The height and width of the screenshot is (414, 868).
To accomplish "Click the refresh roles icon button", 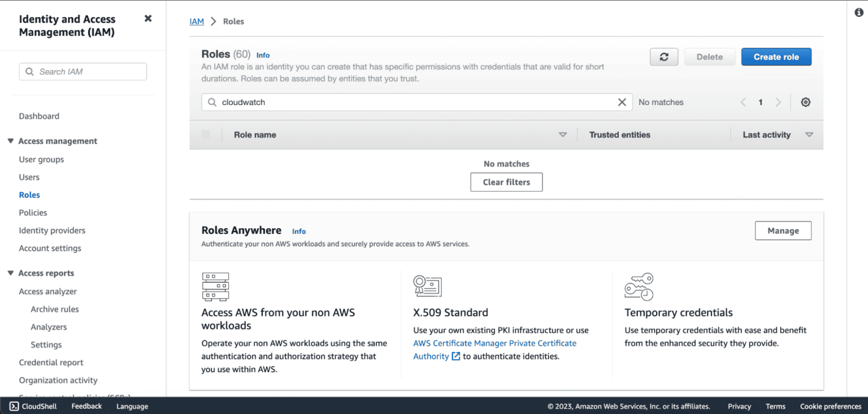I will (x=664, y=57).
